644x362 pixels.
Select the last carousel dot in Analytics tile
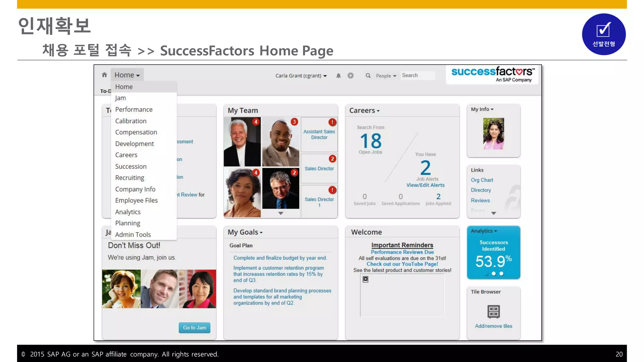click(x=502, y=274)
